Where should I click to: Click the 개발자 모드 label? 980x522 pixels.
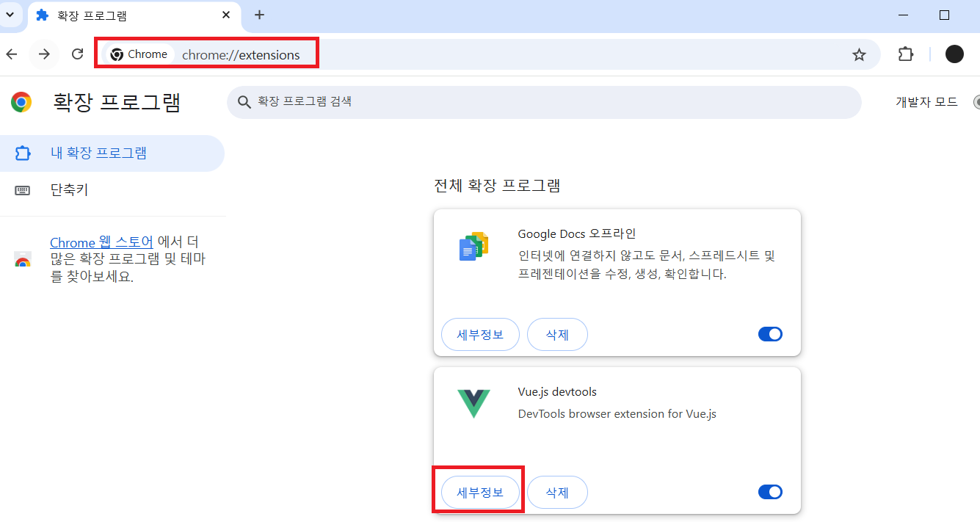click(x=926, y=102)
